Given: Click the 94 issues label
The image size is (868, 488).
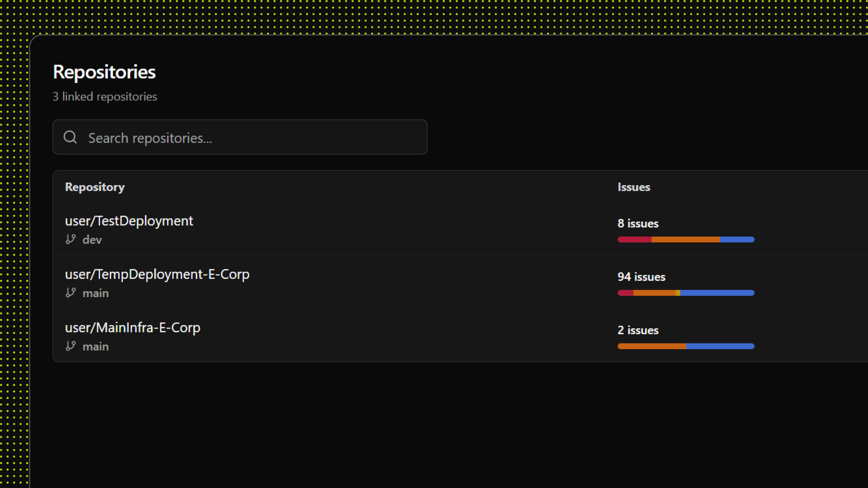Looking at the screenshot, I should [641, 277].
